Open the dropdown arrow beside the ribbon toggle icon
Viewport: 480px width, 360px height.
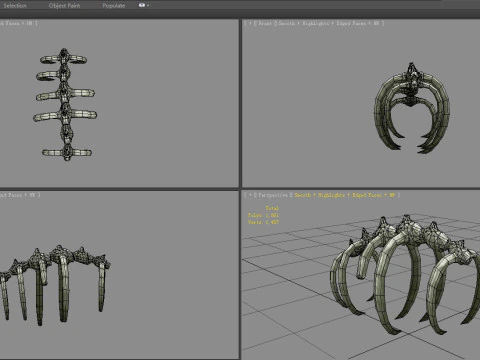[x=148, y=5]
